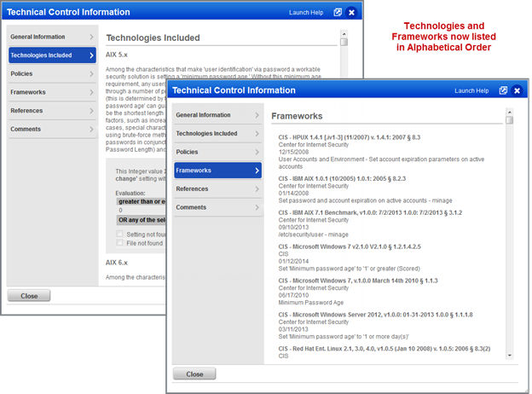Open References section in back window
The image size is (532, 394).
52,111
